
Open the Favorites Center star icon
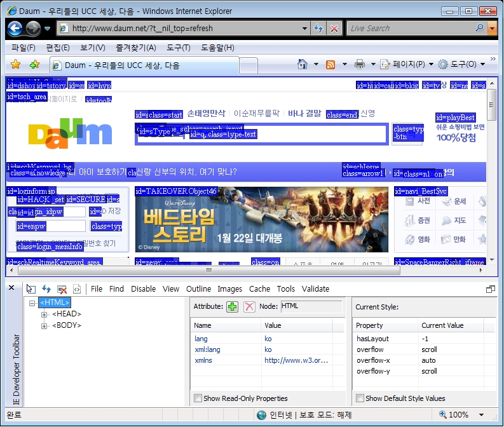15,65
